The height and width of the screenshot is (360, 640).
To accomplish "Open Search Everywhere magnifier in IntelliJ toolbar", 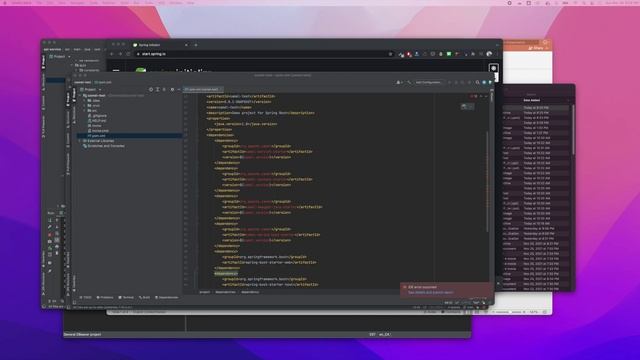I will (x=477, y=82).
